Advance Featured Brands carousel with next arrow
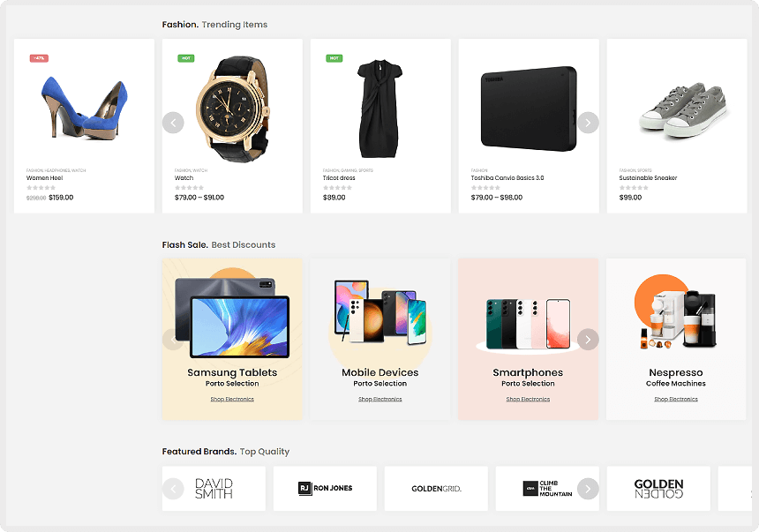This screenshot has width=759, height=532. (588, 489)
